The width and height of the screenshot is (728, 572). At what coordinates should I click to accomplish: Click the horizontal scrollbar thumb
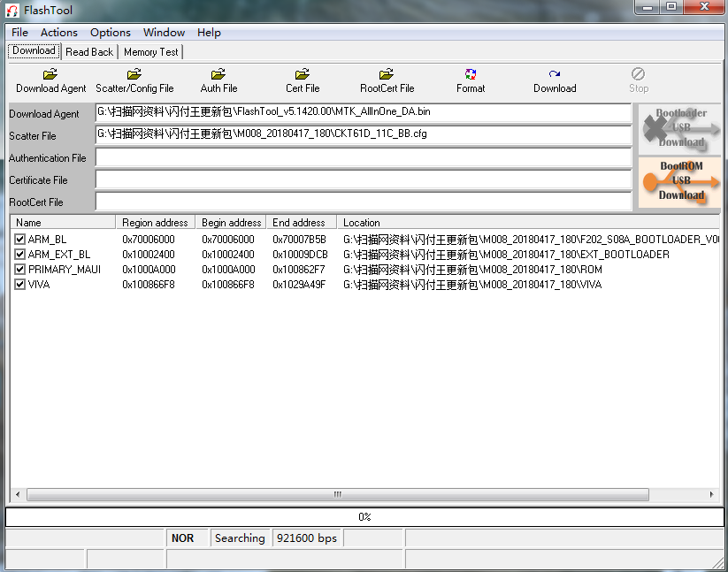(338, 494)
